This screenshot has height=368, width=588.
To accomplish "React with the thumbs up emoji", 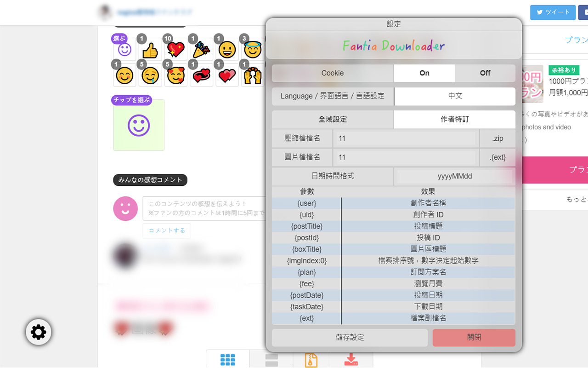I will click(x=150, y=49).
